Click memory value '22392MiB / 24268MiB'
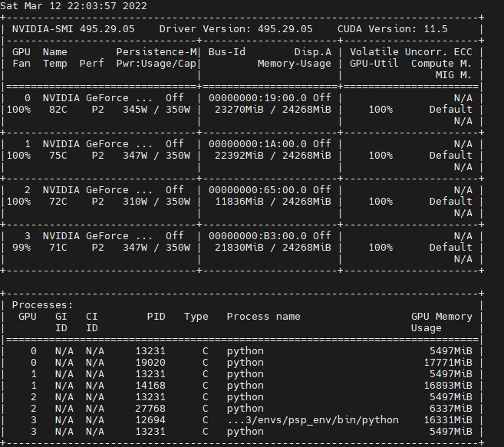The image size is (504, 447). [x=273, y=156]
